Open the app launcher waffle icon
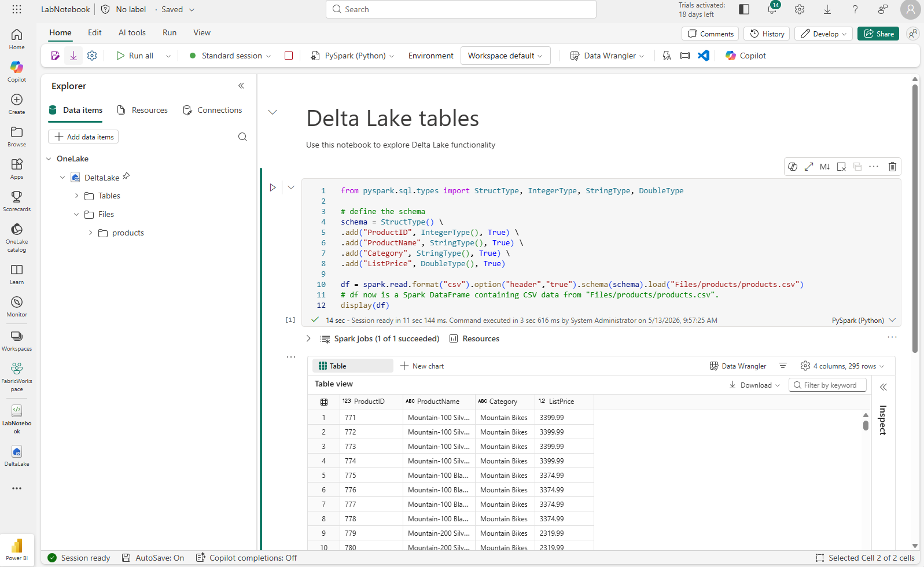Screen dimensions: 924x567 pyautogui.click(x=17, y=9)
